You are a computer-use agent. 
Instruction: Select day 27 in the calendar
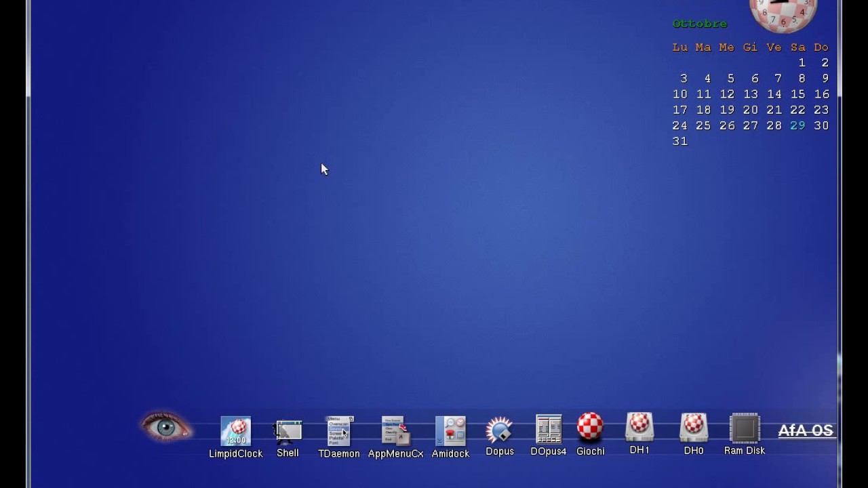[751, 125]
